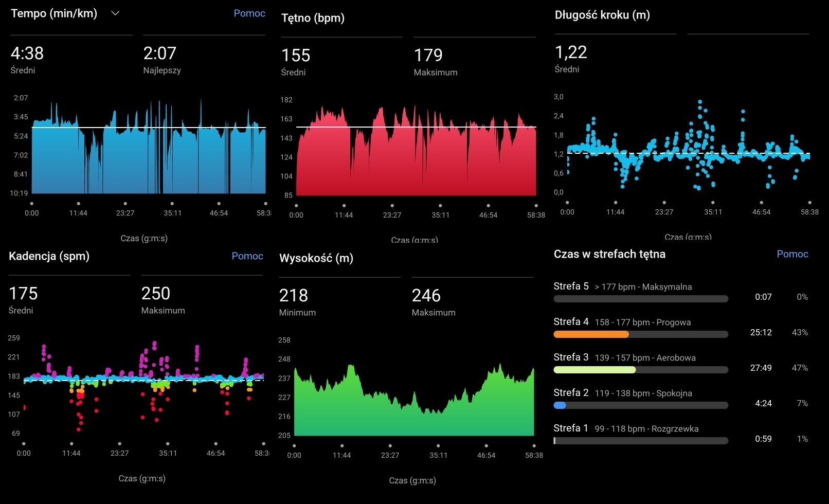Click Pomoc link beside Kadencja heading
The height and width of the screenshot is (504, 829).
(247, 256)
